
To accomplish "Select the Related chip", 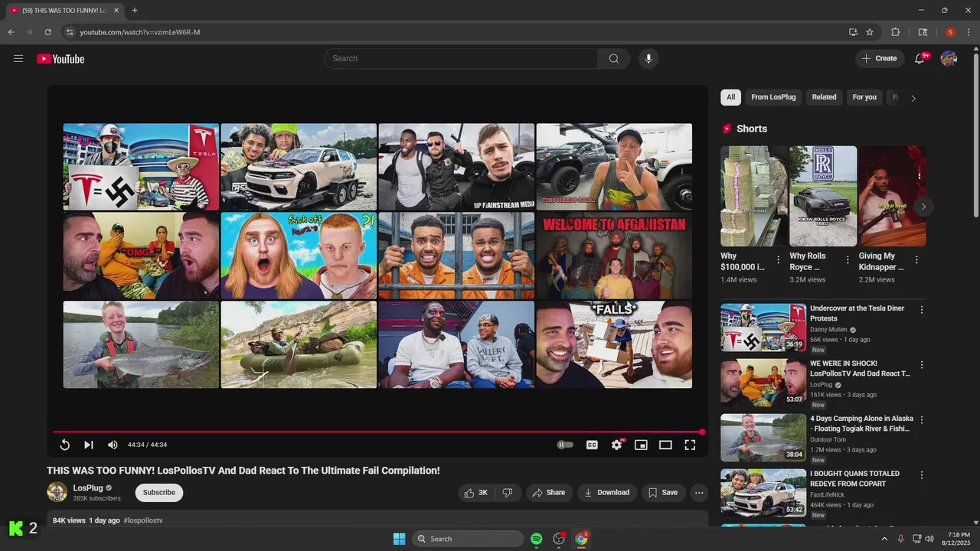I will tap(824, 97).
